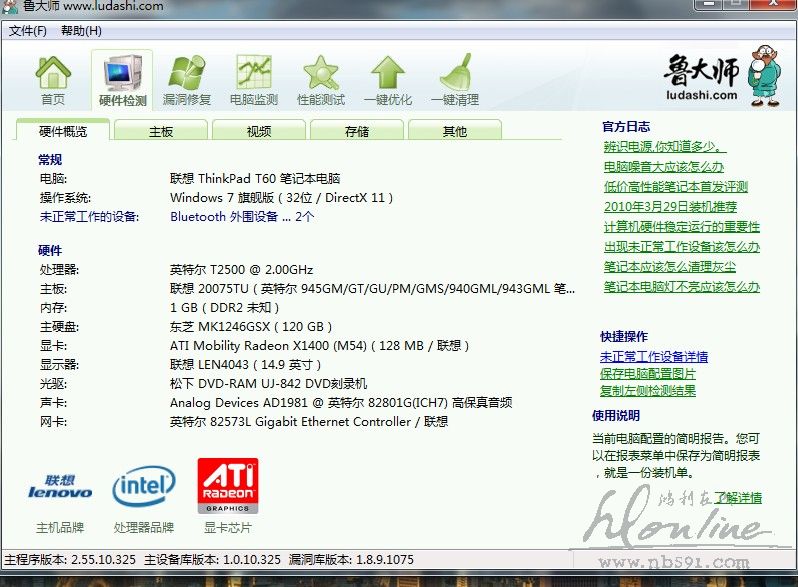Open the 一键清理 one-click cleanup broom icon
The width and height of the screenshot is (798, 587).
click(x=454, y=79)
